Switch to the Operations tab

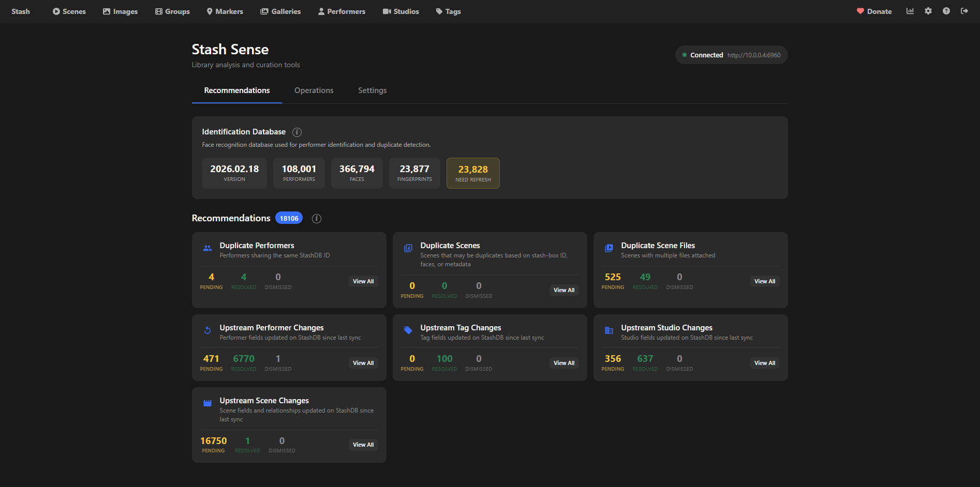click(x=314, y=90)
